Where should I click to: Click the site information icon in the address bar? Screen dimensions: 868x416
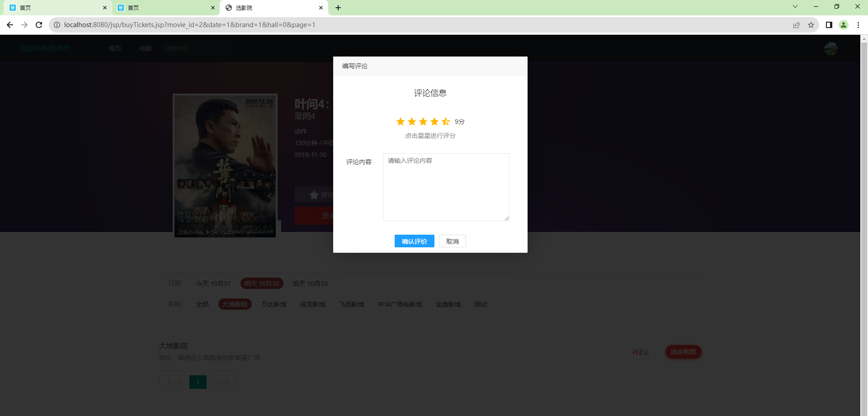(x=57, y=25)
